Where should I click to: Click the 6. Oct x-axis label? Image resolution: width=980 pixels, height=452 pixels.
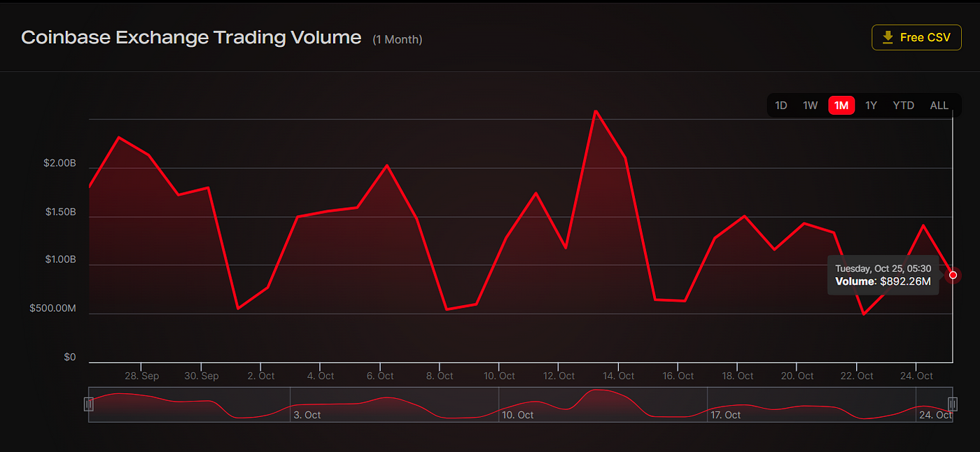(379, 376)
